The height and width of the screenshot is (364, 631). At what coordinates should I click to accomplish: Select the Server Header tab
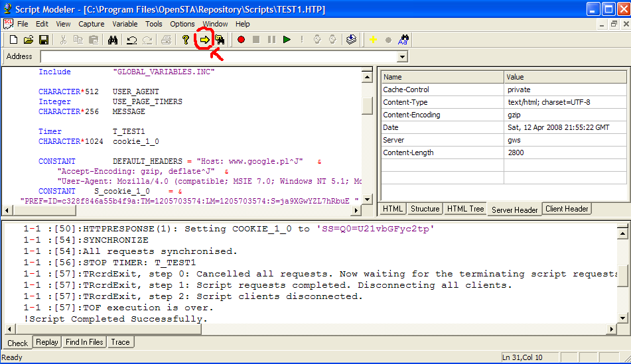(x=514, y=210)
